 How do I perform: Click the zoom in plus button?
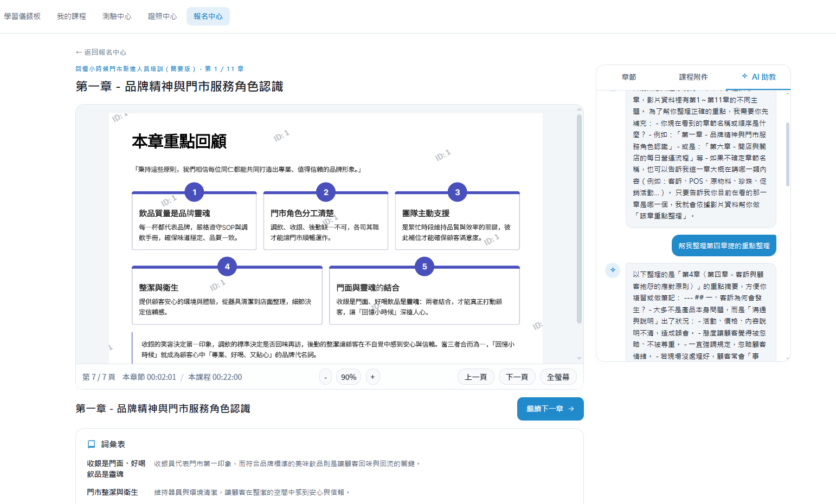click(x=372, y=377)
